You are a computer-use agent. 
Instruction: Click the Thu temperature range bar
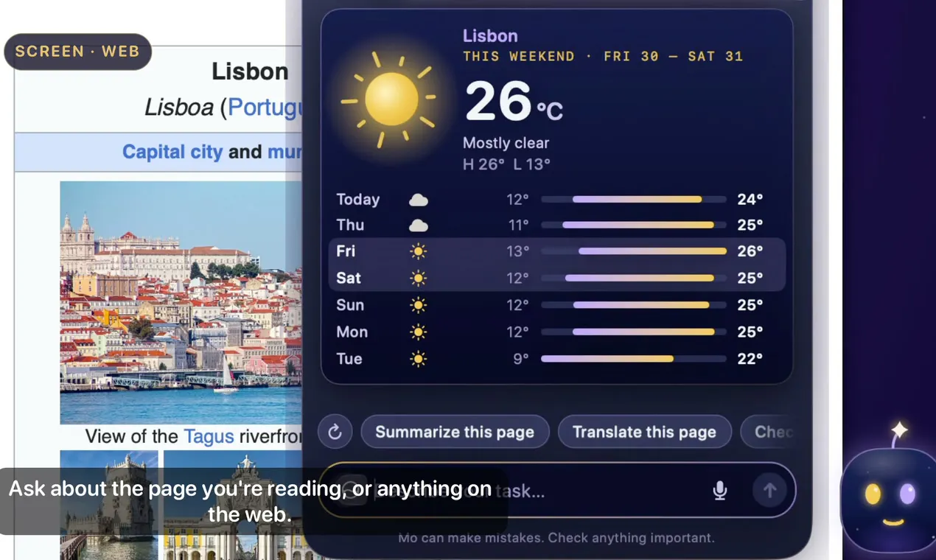coord(634,225)
